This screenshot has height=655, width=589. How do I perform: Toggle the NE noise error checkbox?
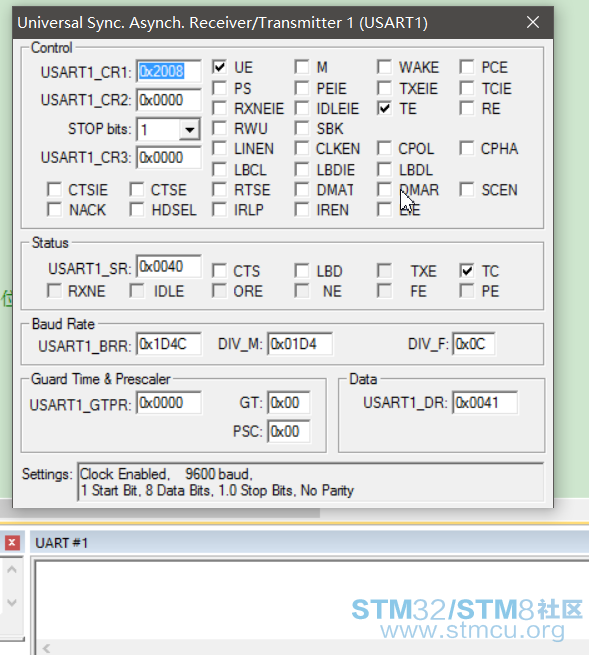point(302,291)
